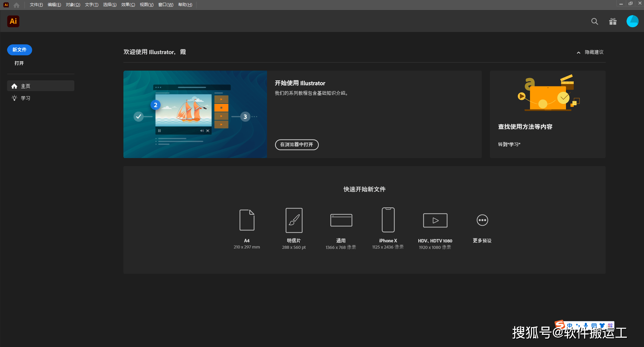Click the 查找使用方法等内容 heading
The height and width of the screenshot is (347, 644).
[525, 127]
